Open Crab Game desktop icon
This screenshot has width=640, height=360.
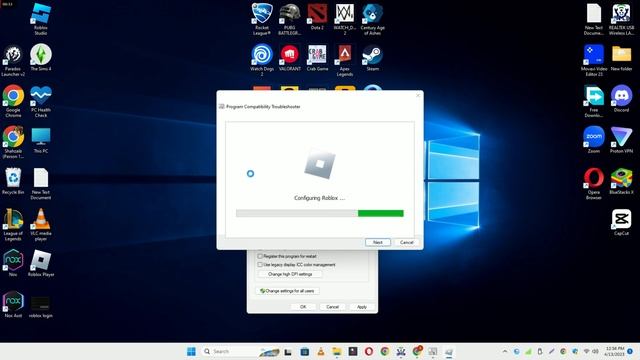(x=317, y=58)
